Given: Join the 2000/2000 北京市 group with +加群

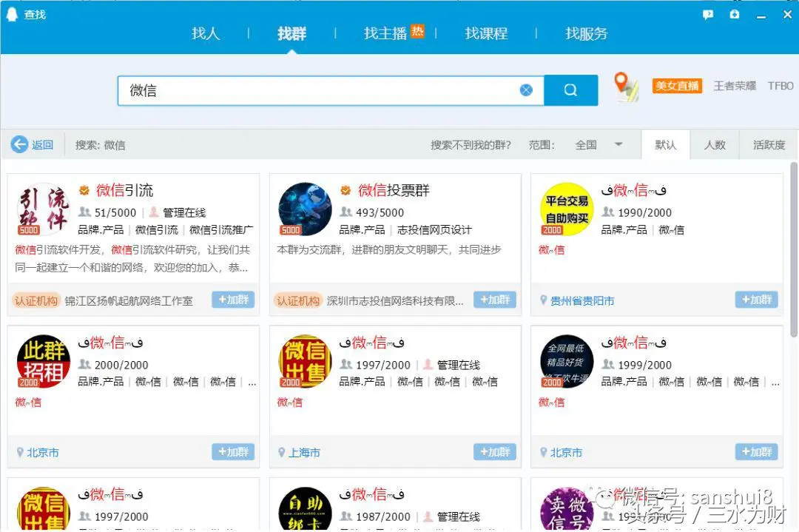Looking at the screenshot, I should pos(233,451).
